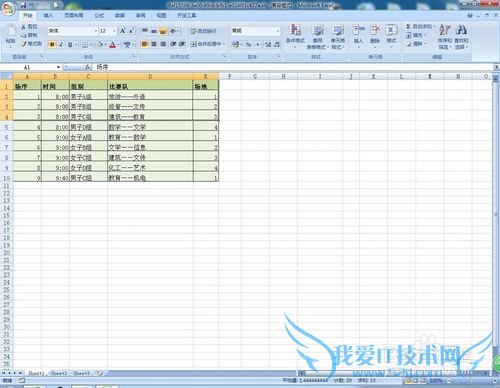Image resolution: width=500 pixels, height=388 pixels.
Task: Switch to the Page Layout (页面布局) tab
Action: (74, 15)
